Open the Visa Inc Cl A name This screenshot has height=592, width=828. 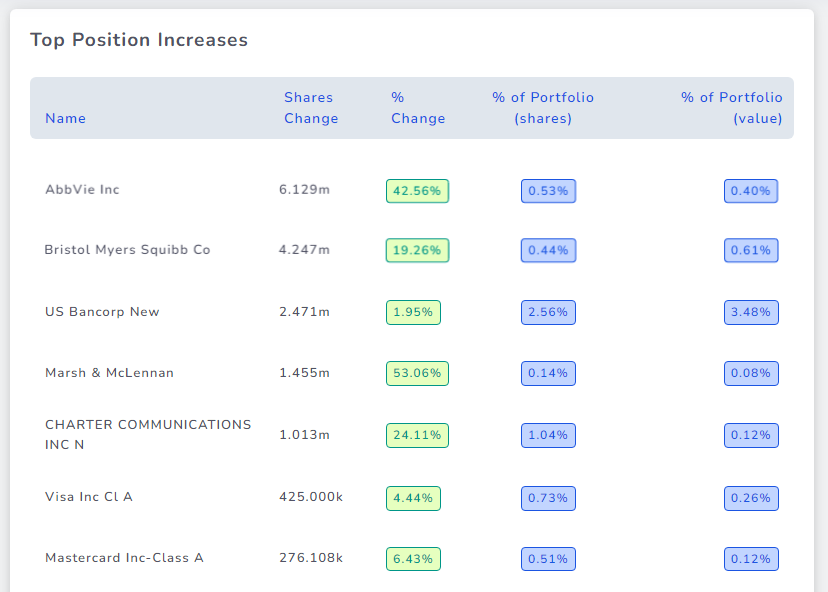click(x=89, y=497)
